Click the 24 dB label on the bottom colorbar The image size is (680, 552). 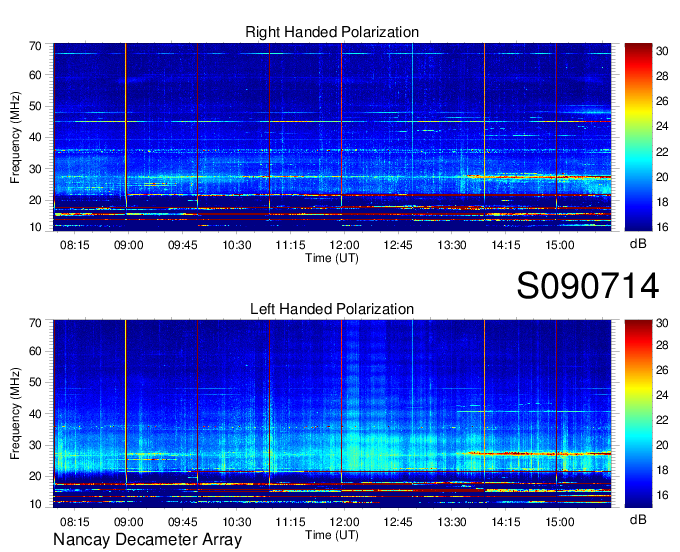coord(662,395)
